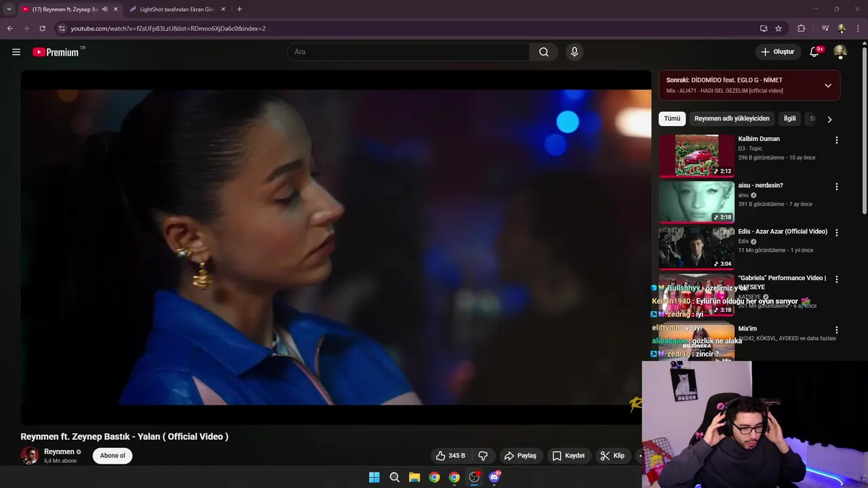Open the browser extensions puzzle icon
The height and width of the screenshot is (488, 868).
click(801, 28)
